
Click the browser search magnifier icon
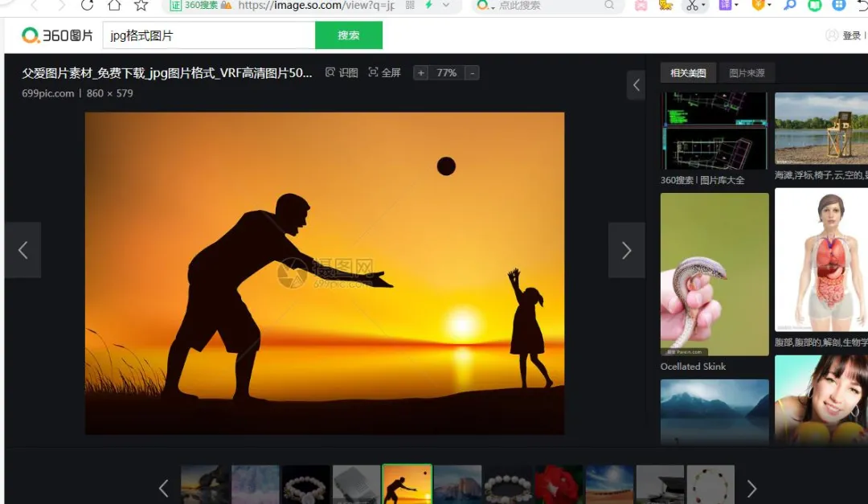[x=609, y=5]
